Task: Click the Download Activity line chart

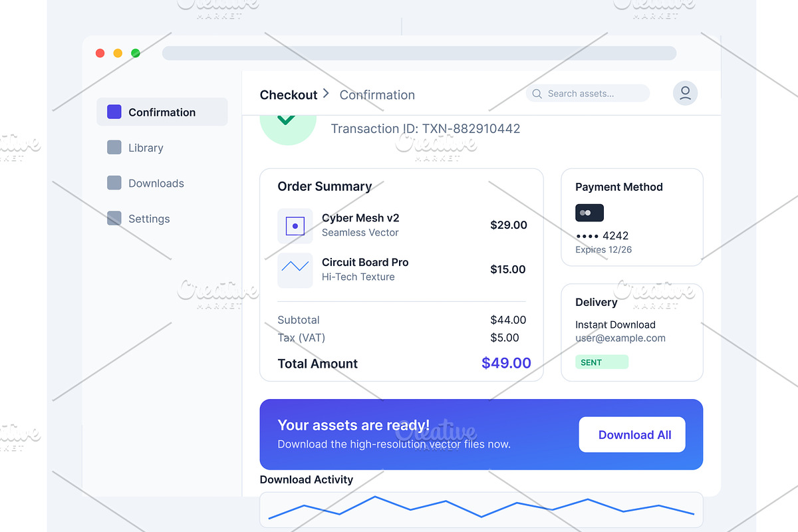Action: pos(481,510)
